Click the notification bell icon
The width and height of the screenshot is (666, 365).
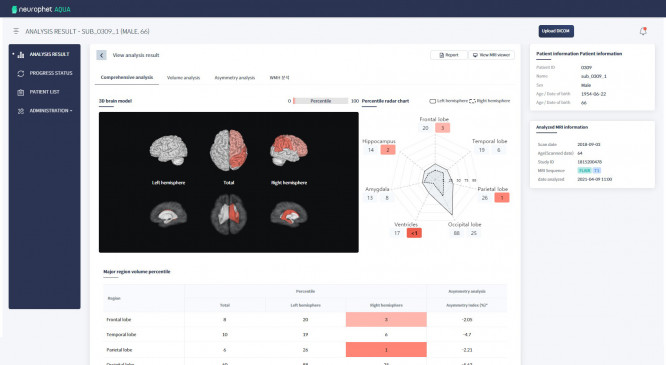click(643, 31)
